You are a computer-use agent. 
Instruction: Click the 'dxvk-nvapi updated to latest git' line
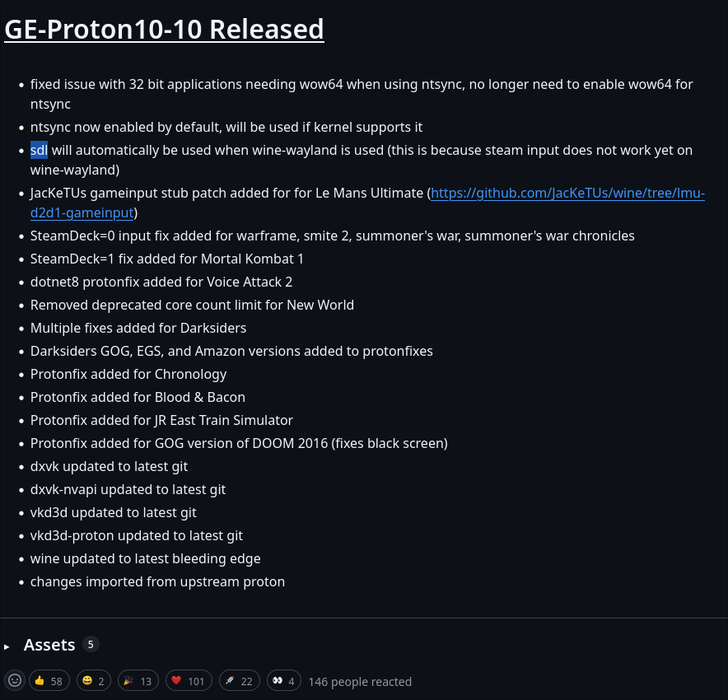(x=128, y=489)
